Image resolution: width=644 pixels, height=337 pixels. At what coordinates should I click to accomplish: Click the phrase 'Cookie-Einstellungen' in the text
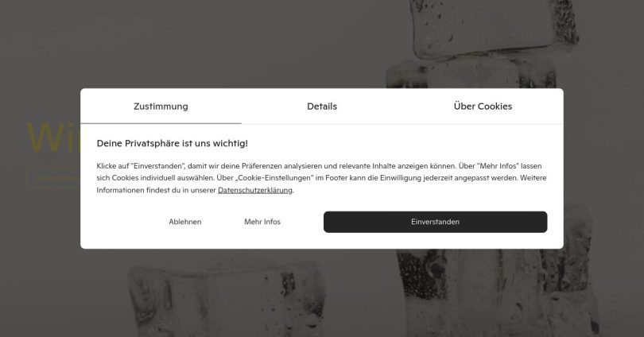click(274, 178)
